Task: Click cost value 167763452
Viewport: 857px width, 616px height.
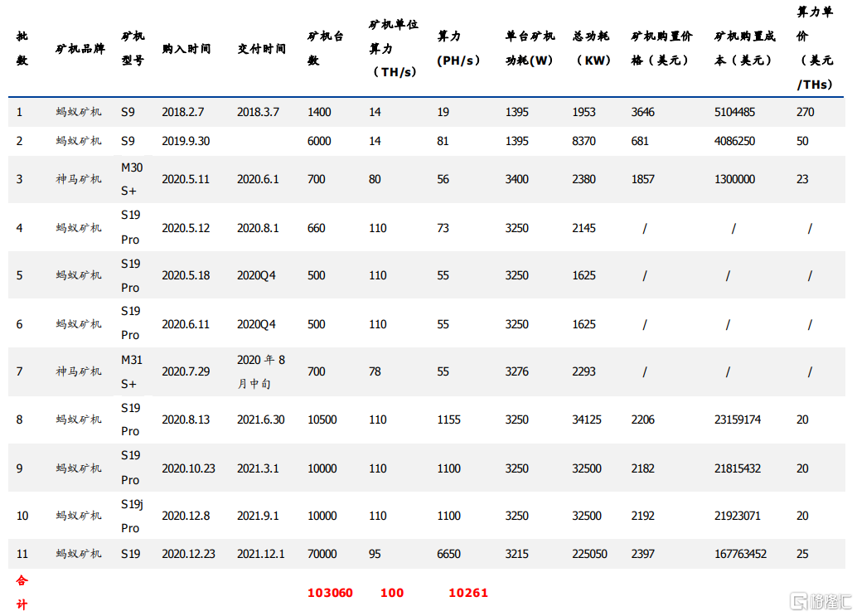Action: pos(741,555)
